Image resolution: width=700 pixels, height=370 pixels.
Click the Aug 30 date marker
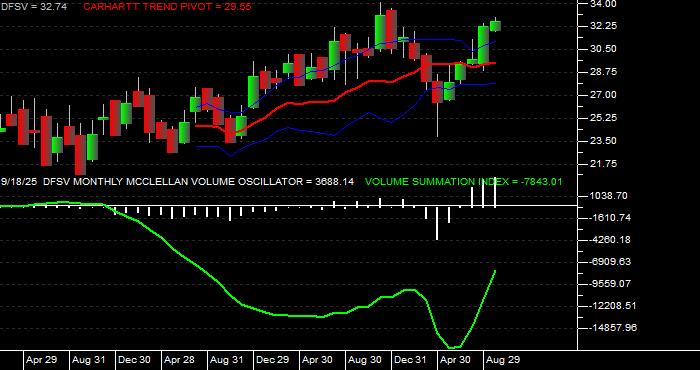coord(365,360)
